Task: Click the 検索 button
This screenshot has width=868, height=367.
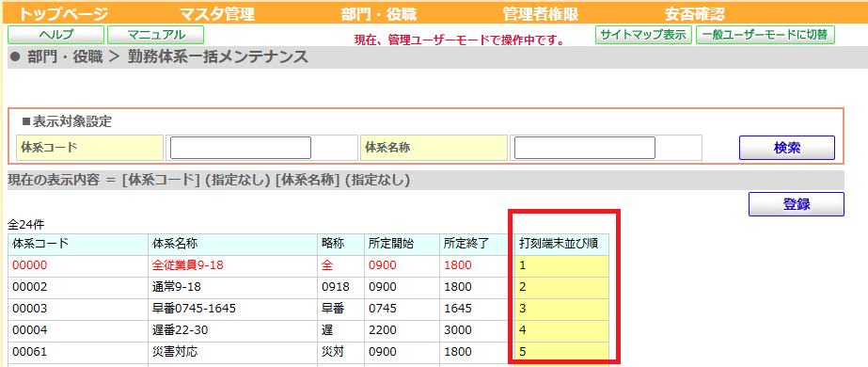Action: tap(786, 148)
